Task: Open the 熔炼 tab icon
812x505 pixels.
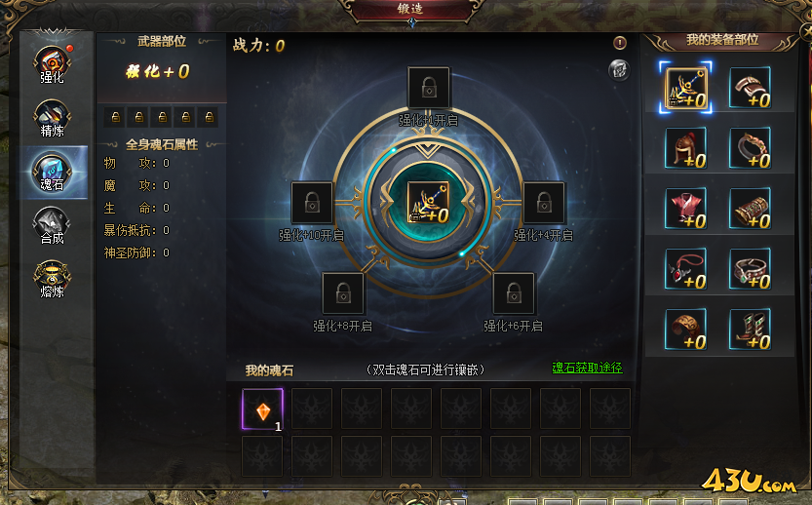Action: click(53, 280)
